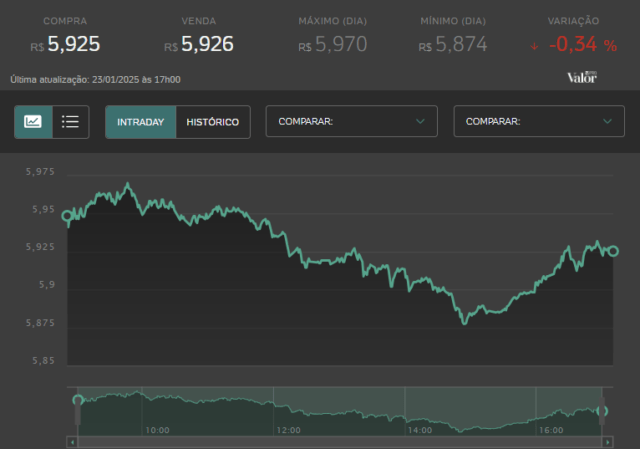Image resolution: width=640 pixels, height=449 pixels.
Task: Click the chevron of the second COMPARAR box
Action: tap(607, 121)
